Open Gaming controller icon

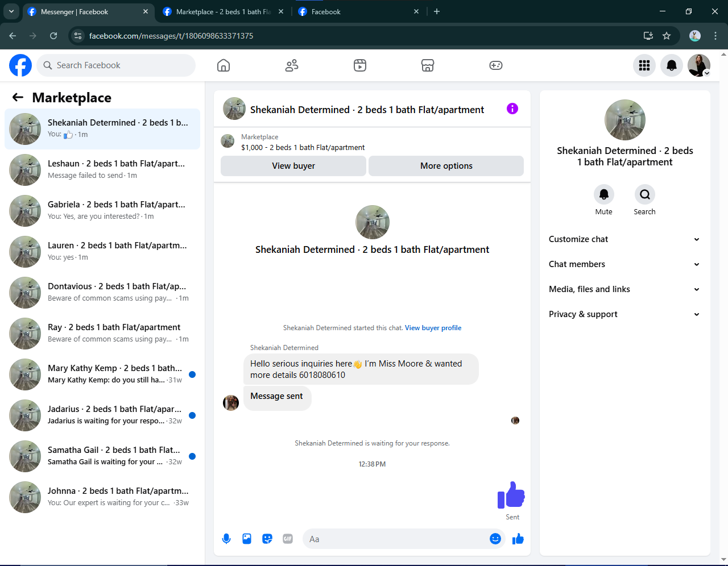[x=496, y=65]
